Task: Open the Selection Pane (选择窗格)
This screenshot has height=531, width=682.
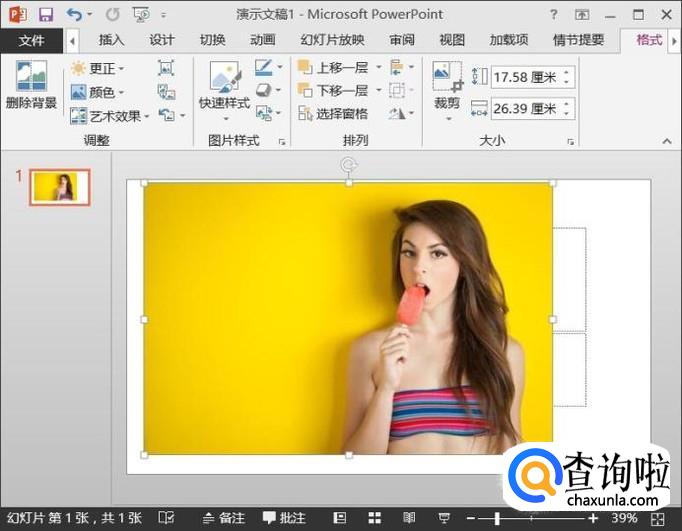Action: pos(333,114)
